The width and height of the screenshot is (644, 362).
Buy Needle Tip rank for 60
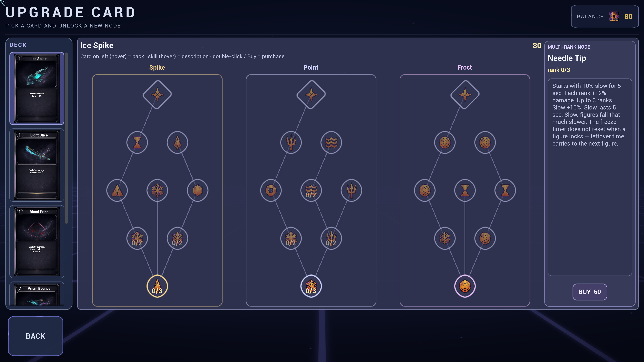point(589,292)
